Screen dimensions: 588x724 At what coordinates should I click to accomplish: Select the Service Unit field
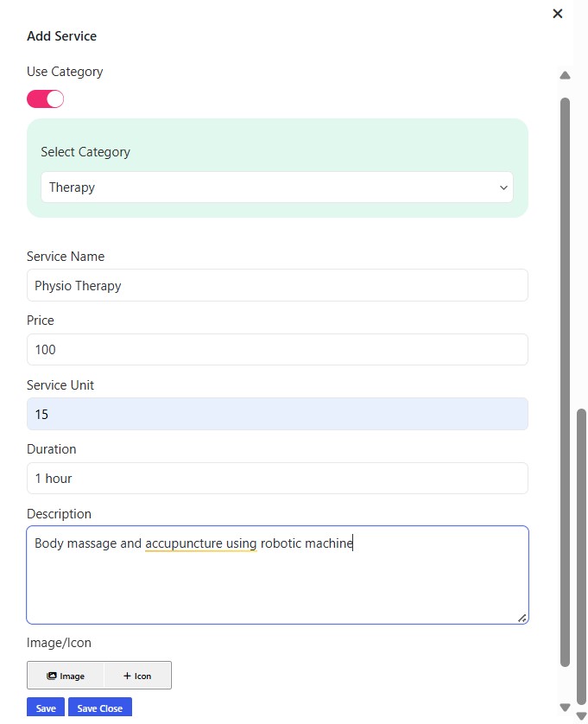pos(276,414)
